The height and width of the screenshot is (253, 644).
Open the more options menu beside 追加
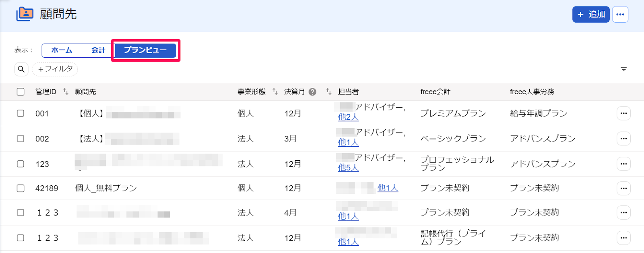pos(620,15)
